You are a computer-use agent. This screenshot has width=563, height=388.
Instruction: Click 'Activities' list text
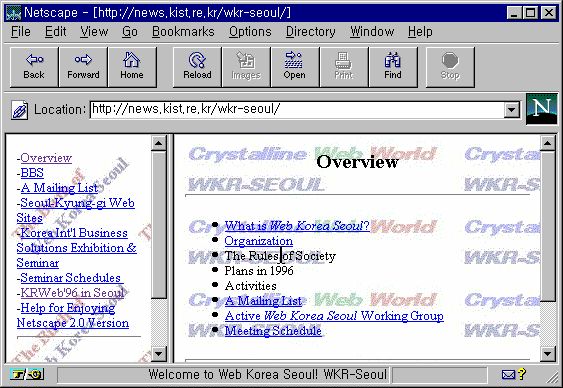(251, 286)
